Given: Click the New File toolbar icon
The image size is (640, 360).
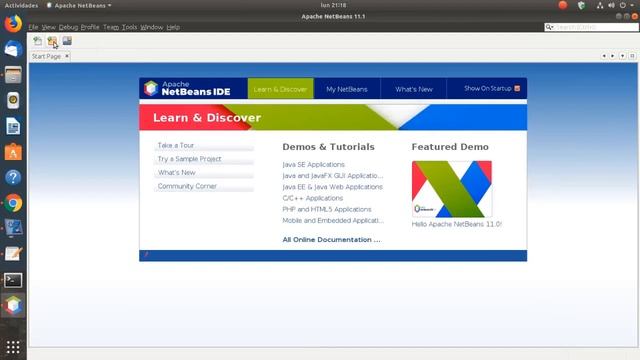Looking at the screenshot, I should [38, 41].
